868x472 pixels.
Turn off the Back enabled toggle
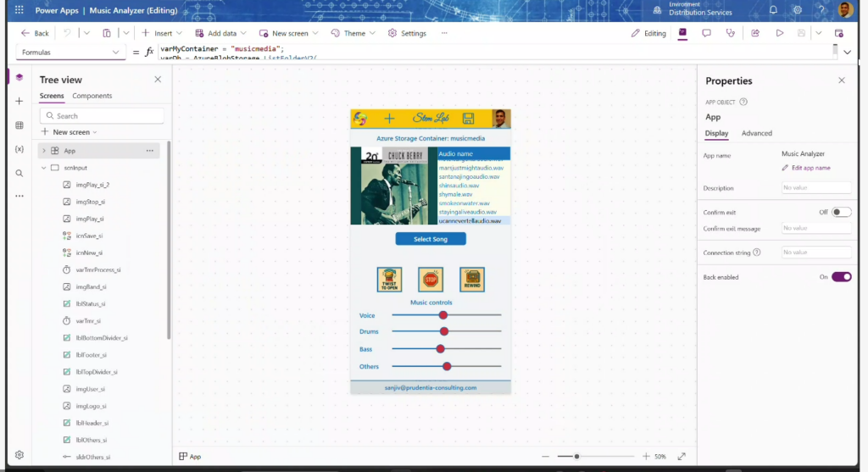[x=841, y=277]
